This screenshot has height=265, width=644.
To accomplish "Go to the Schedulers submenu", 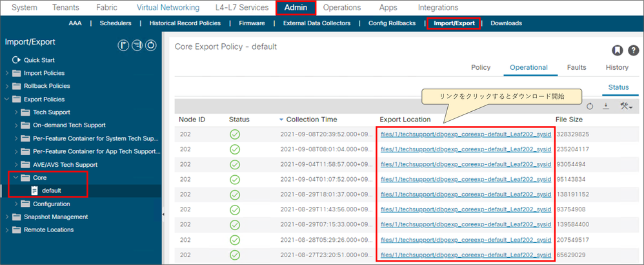I will pyautogui.click(x=116, y=23).
